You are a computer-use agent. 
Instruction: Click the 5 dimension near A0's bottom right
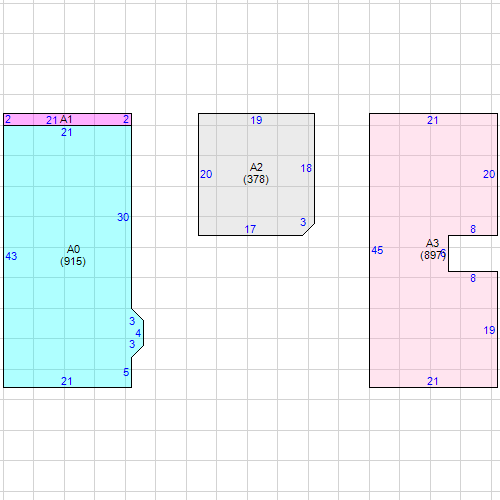(x=126, y=372)
